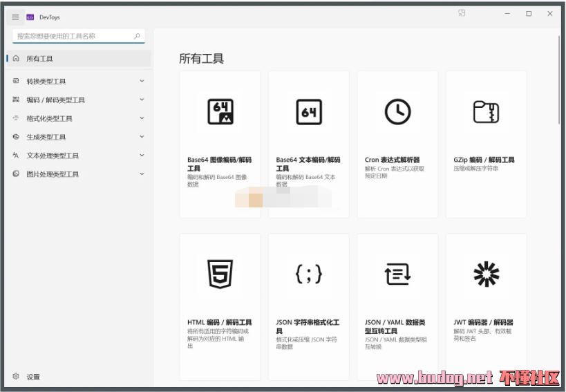Click the 生成类型工具 generator icon
566x392 pixels.
pyautogui.click(x=16, y=136)
